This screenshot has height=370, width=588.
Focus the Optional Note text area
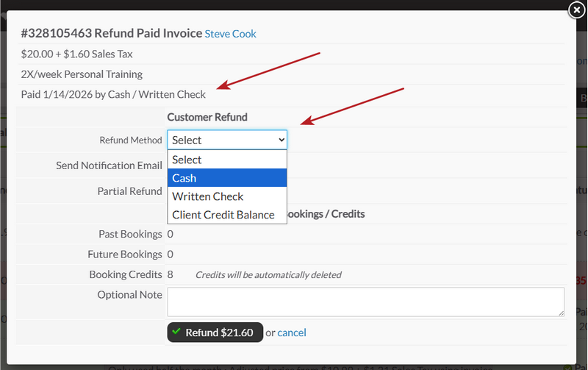365,302
